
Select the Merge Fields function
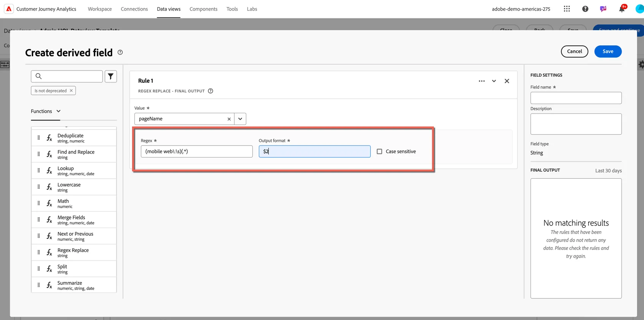(x=74, y=220)
